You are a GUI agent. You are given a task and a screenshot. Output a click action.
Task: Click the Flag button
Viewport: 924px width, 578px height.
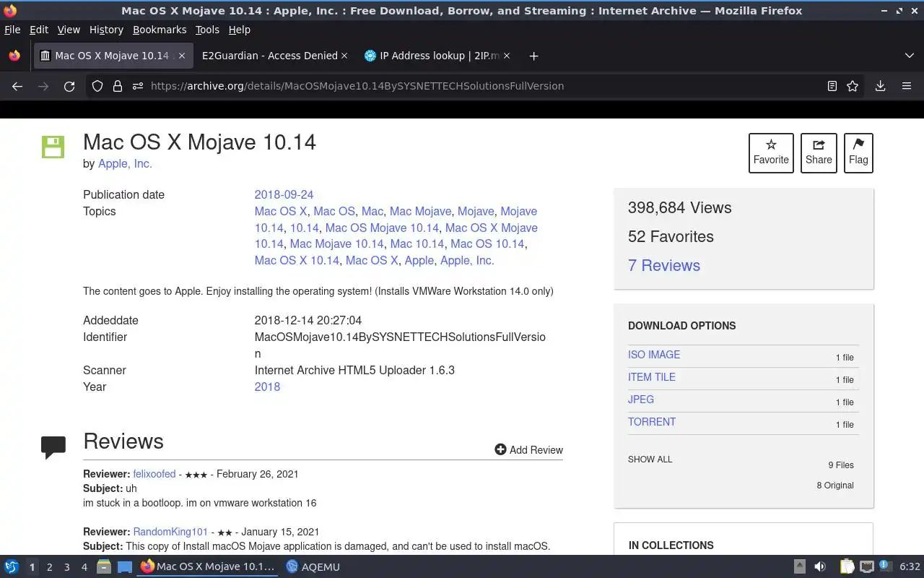[x=858, y=152]
